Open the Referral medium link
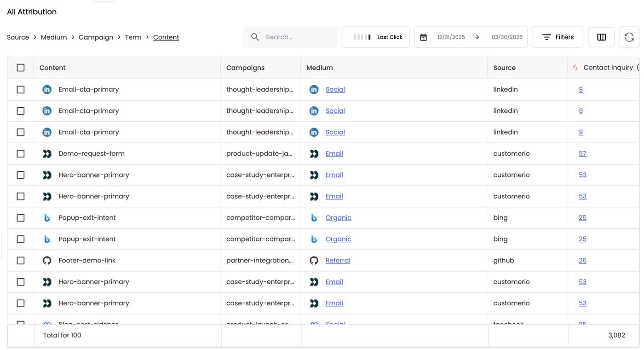 (x=338, y=261)
